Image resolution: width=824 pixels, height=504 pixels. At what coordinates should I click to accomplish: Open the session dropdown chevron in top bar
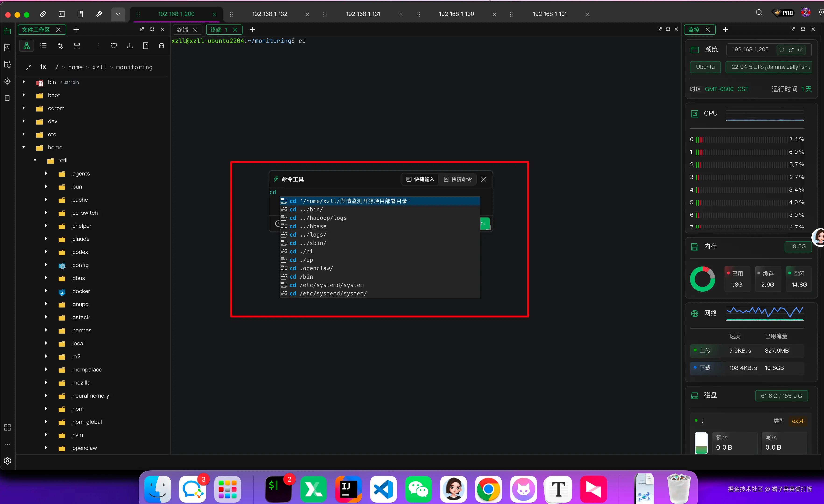click(x=118, y=14)
